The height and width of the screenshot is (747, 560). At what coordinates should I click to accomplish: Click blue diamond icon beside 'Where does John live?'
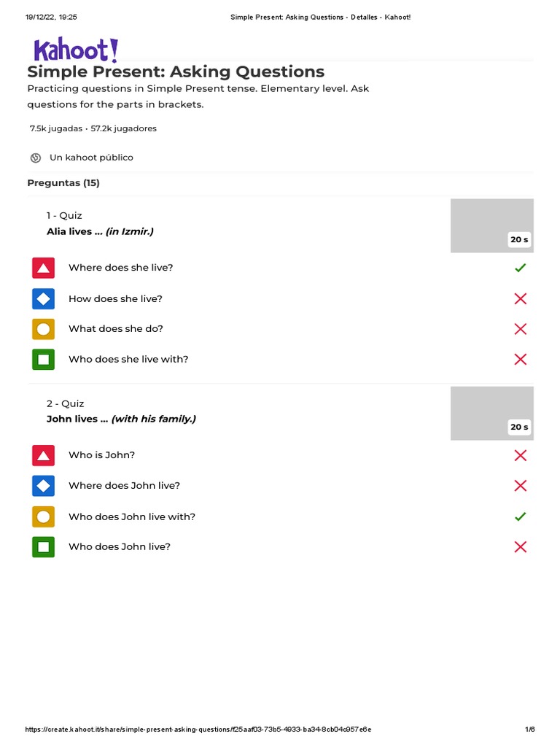[x=43, y=486]
